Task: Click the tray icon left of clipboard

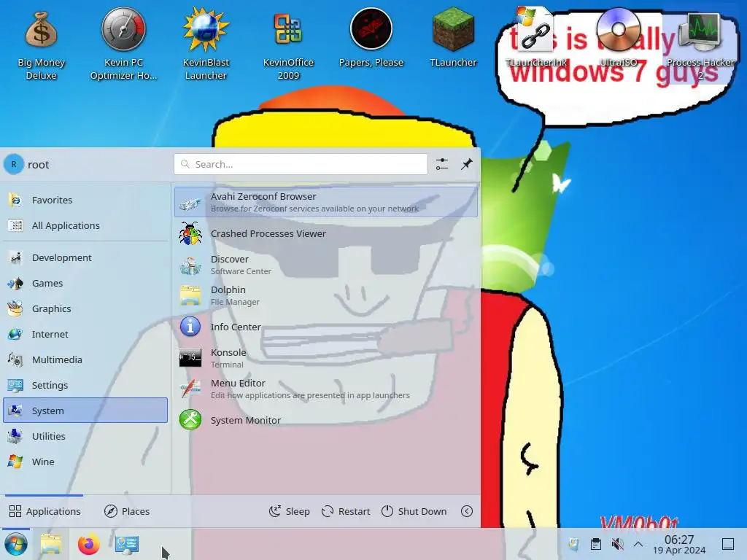Action: click(573, 544)
